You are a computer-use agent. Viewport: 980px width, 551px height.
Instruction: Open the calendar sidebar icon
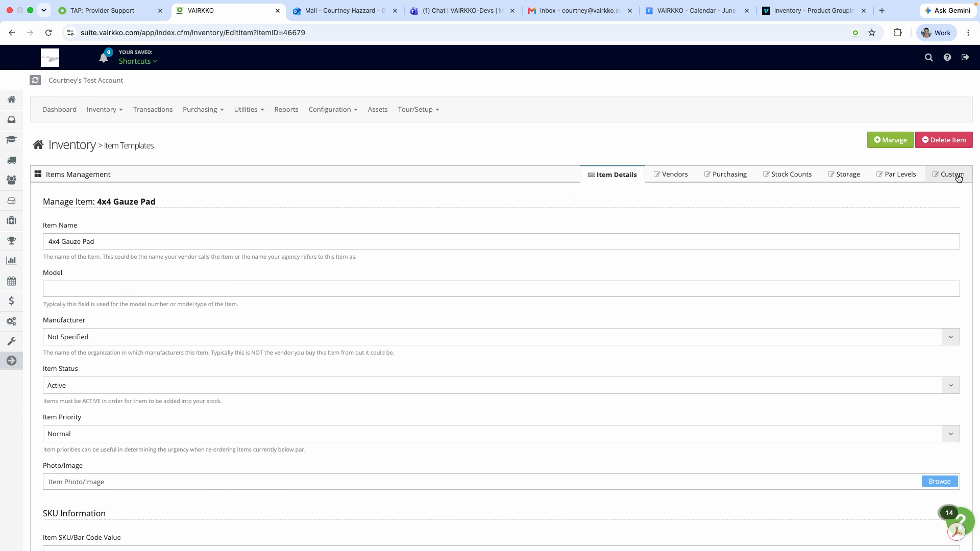[x=11, y=281]
